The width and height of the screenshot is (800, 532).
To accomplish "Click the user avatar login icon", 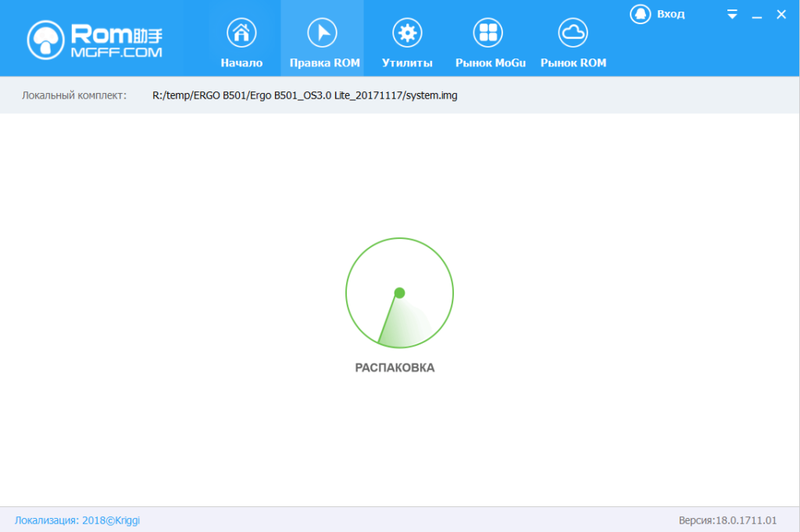I will [x=641, y=14].
